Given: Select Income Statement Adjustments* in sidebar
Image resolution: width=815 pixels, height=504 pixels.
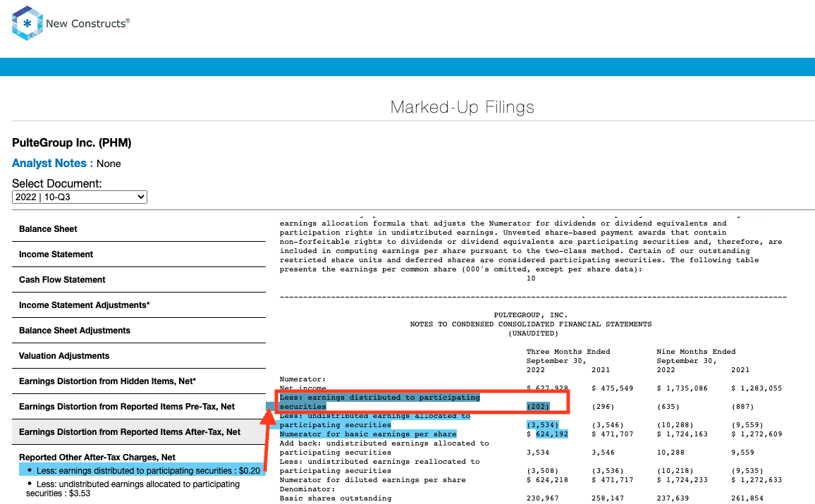Looking at the screenshot, I should tap(139, 305).
